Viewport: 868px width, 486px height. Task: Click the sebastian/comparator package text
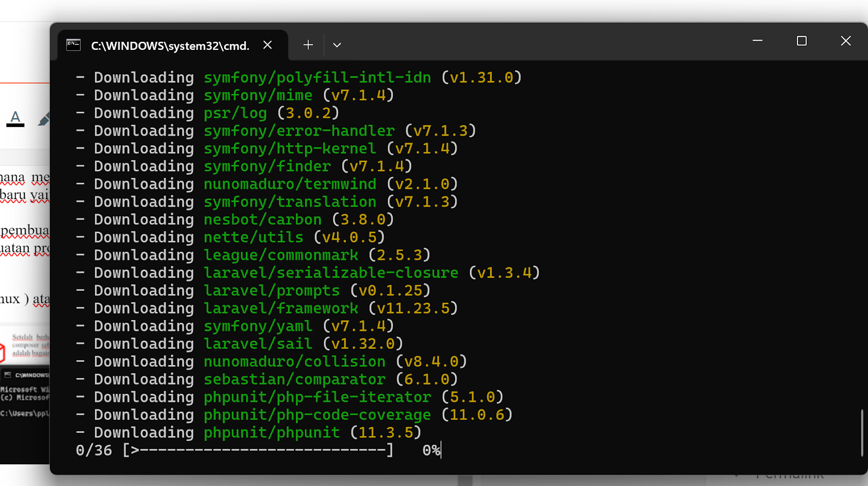click(x=295, y=380)
